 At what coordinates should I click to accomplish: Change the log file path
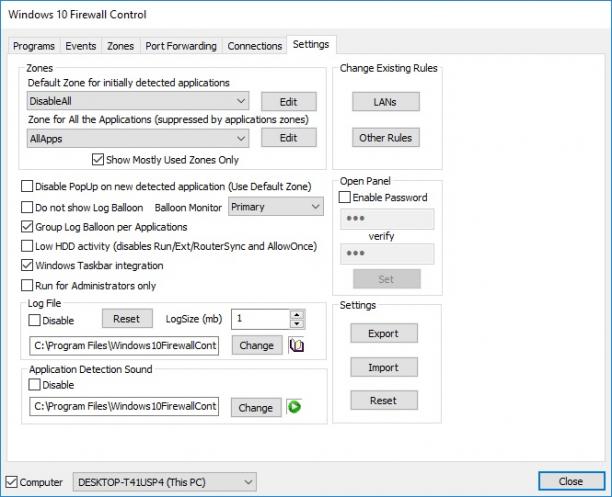tap(257, 345)
